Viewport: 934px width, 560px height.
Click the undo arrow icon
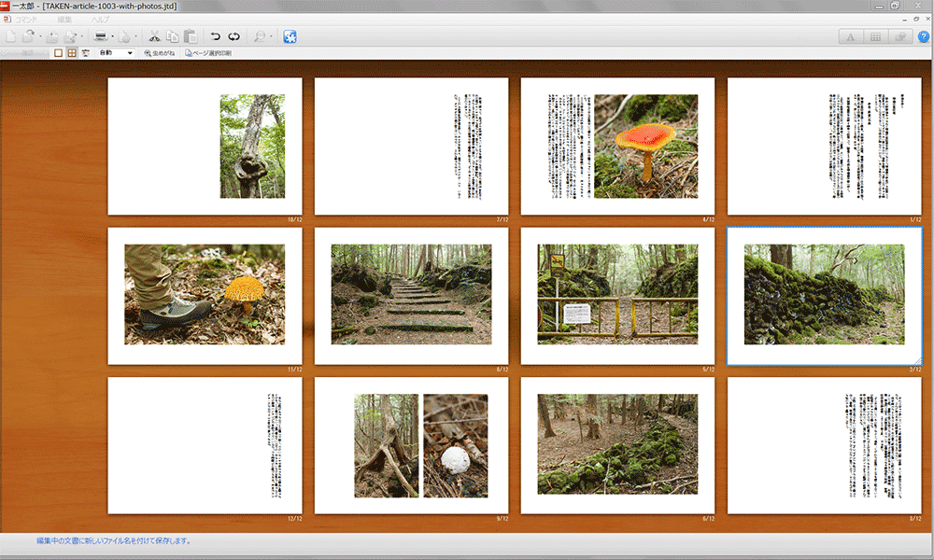[216, 36]
